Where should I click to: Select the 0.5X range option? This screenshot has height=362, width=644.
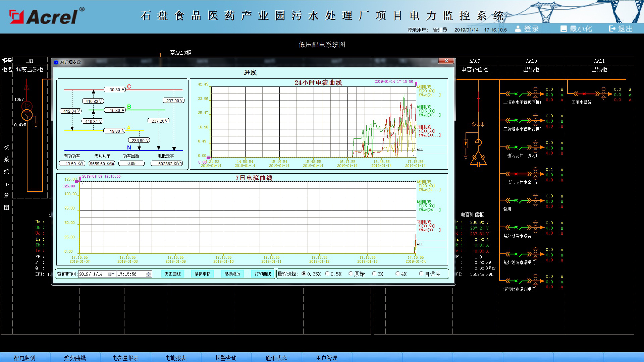pyautogui.click(x=327, y=274)
